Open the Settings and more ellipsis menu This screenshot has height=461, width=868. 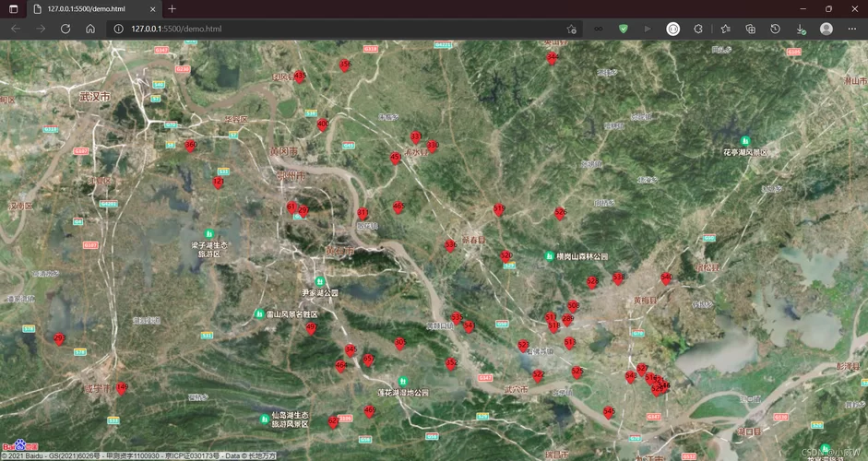[852, 29]
